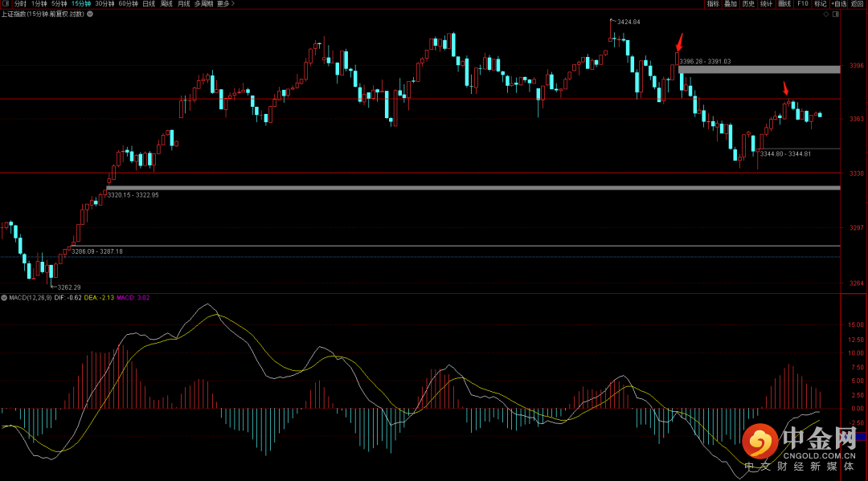The height and width of the screenshot is (481, 868).
Task: Open the 多周期 multi-period tab
Action: click(x=203, y=4)
